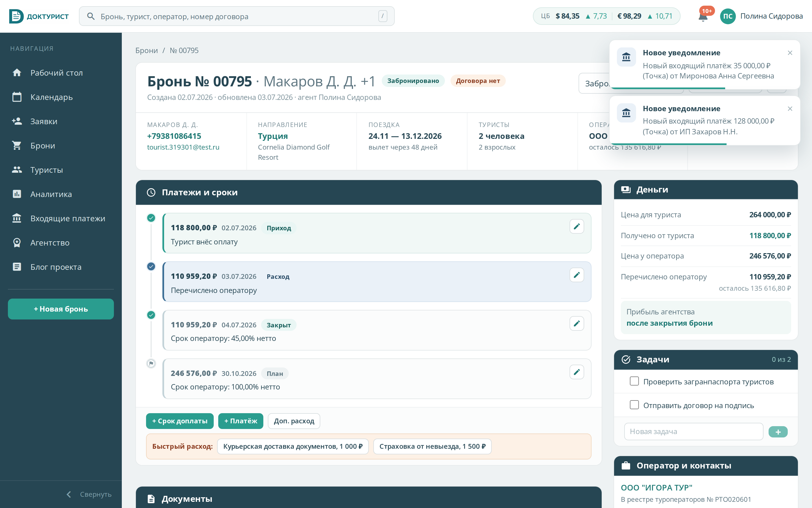Image resolution: width=812 pixels, height=508 pixels.
Task: Click the ПС user avatar
Action: click(x=728, y=16)
